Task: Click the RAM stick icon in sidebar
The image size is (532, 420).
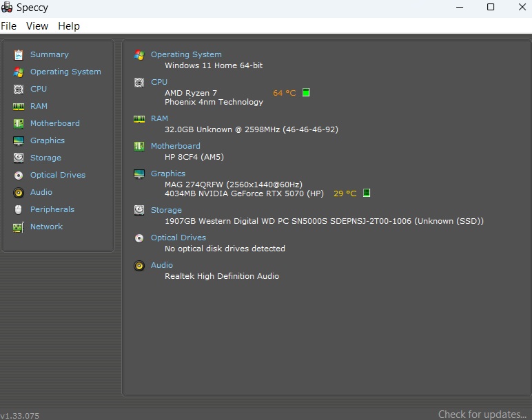Action: click(19, 107)
